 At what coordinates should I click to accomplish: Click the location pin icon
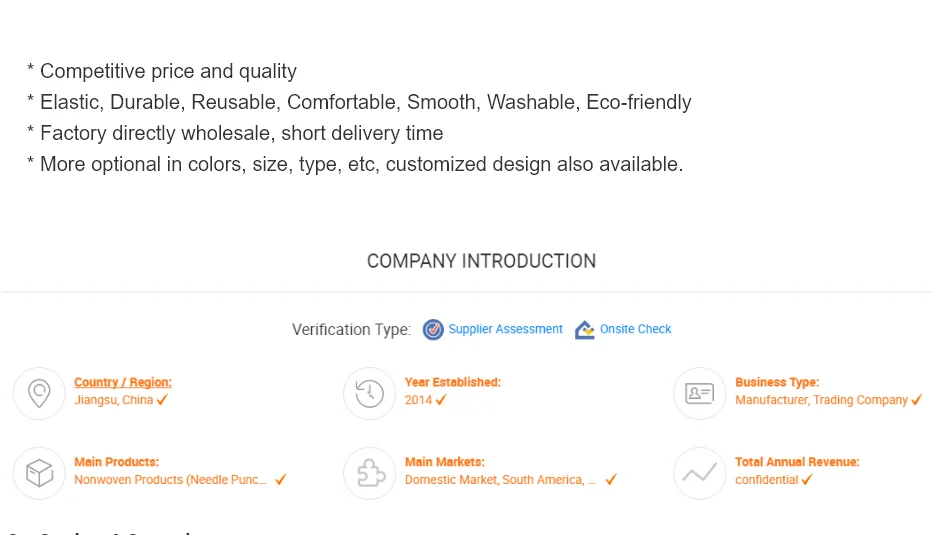[x=39, y=394]
